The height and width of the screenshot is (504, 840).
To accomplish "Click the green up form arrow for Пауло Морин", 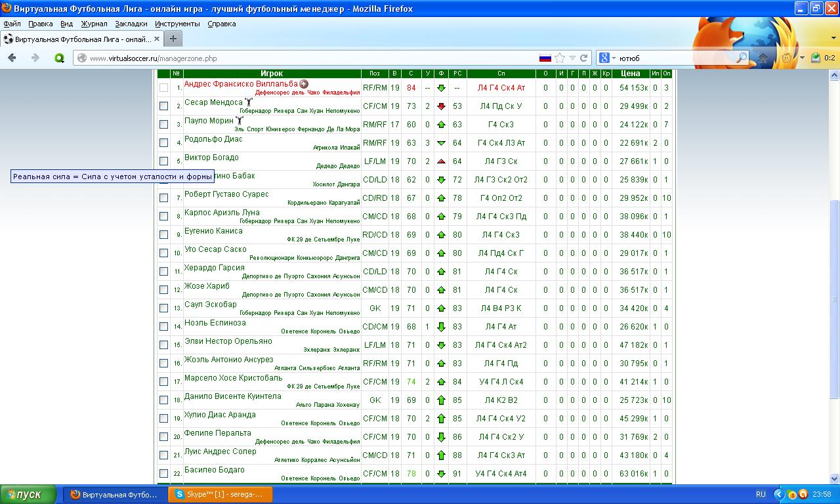I will click(441, 125).
